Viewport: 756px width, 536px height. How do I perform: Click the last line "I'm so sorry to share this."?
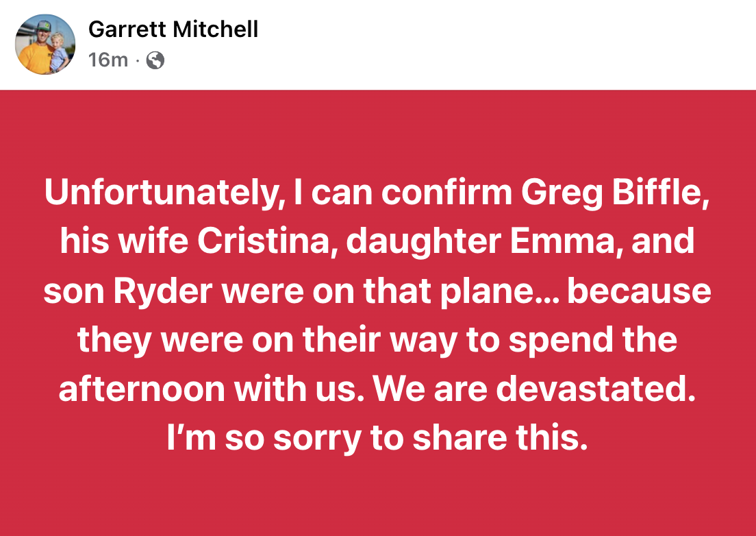pyautogui.click(x=377, y=438)
